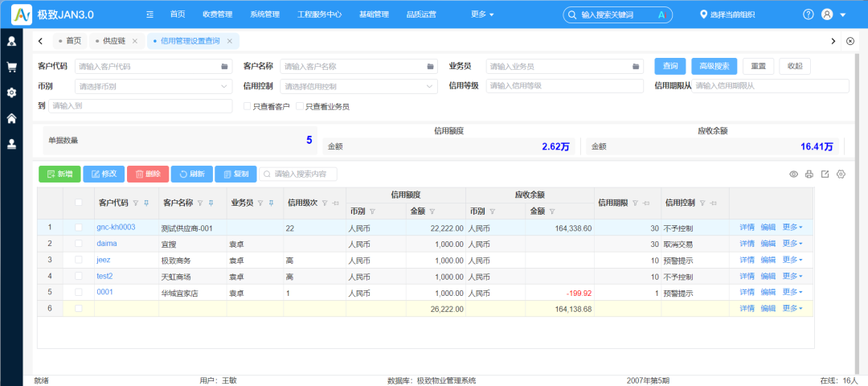Close the 信用管理设置查询 tab
The image size is (868, 386).
point(229,41)
